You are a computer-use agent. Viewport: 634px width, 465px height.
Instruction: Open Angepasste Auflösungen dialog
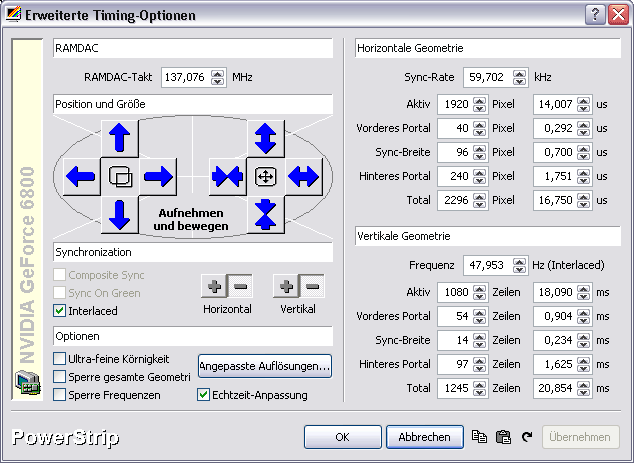(x=265, y=366)
